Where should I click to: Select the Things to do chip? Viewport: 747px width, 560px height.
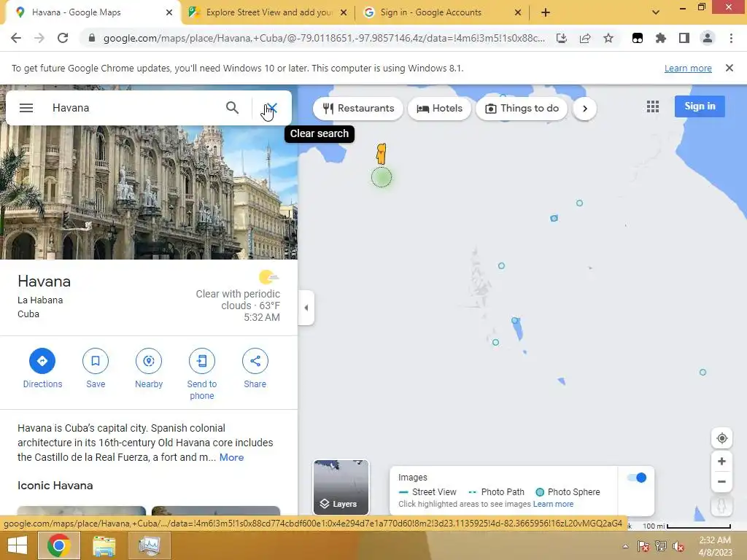pyautogui.click(x=522, y=108)
